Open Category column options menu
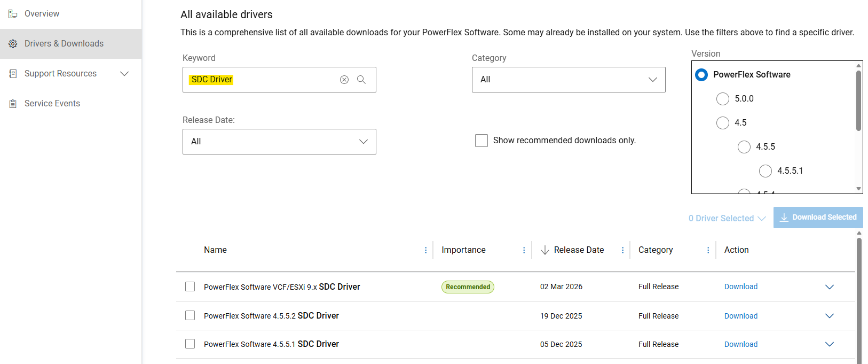 pyautogui.click(x=708, y=250)
